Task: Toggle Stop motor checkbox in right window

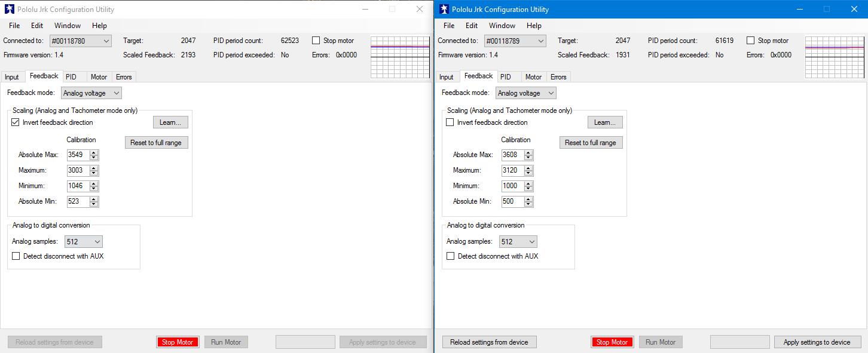Action: [751, 41]
